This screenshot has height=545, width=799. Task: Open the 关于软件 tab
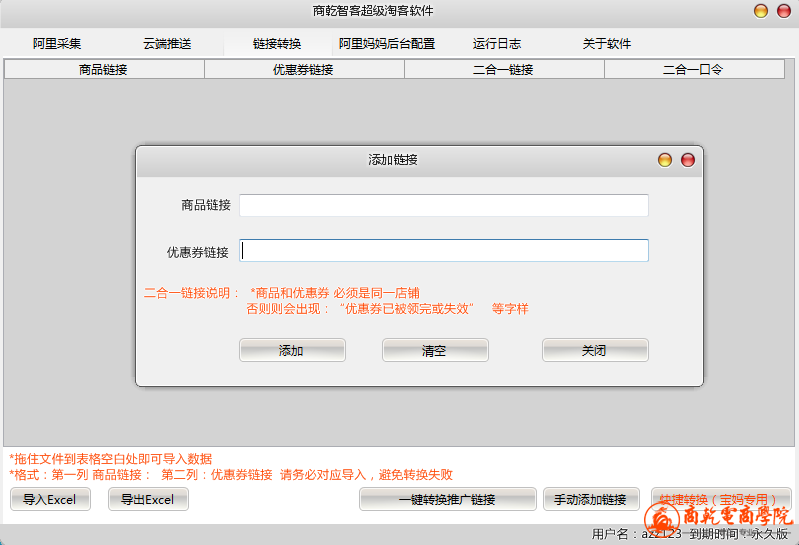pos(607,44)
